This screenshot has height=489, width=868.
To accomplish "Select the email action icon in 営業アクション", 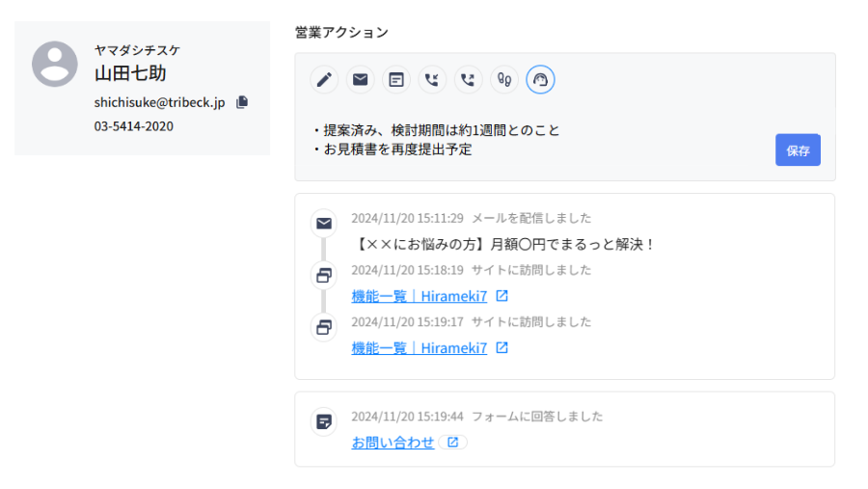I will 361,80.
